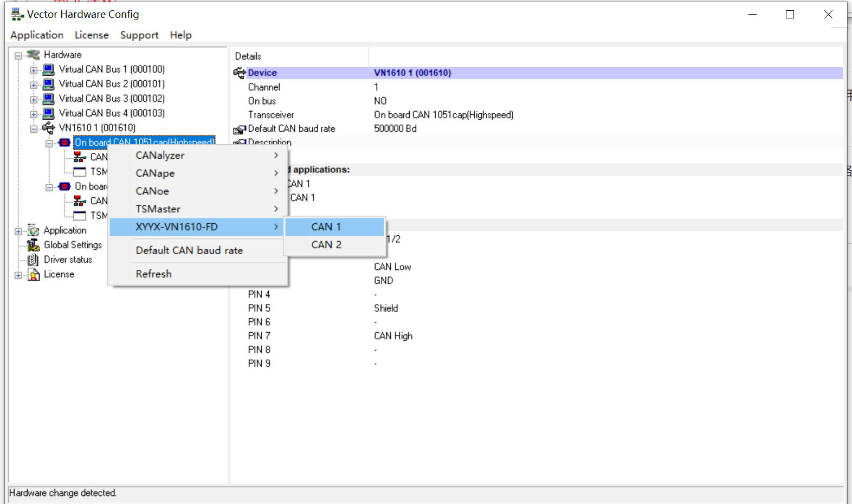Screen dimensions: 852x504
Task: Select the Virtual CAN Bus 1 icon
Action: (49, 69)
